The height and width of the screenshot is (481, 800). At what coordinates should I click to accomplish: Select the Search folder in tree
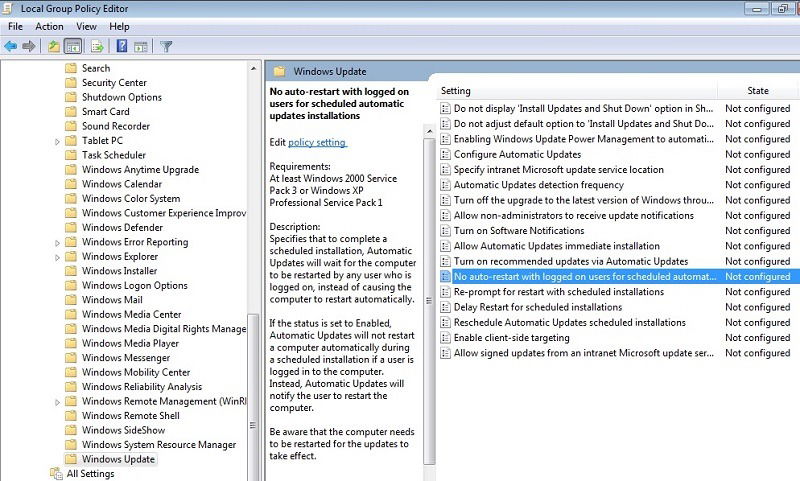(96, 68)
